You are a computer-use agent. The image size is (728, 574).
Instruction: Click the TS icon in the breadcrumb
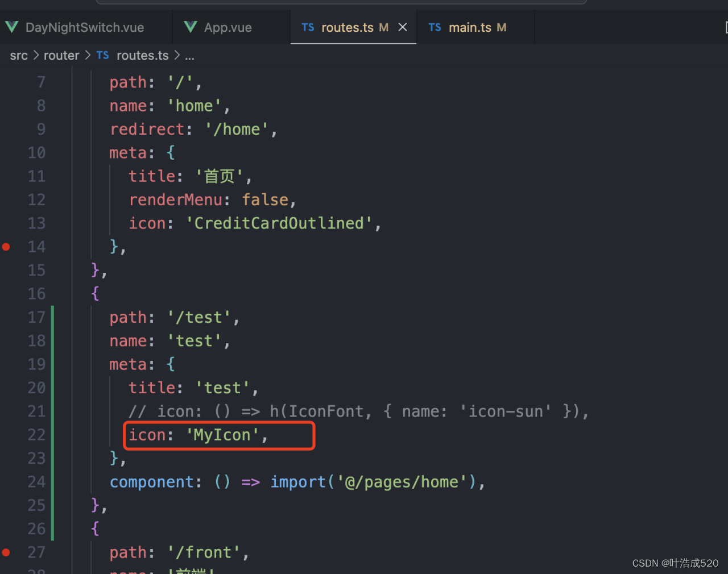click(x=102, y=55)
